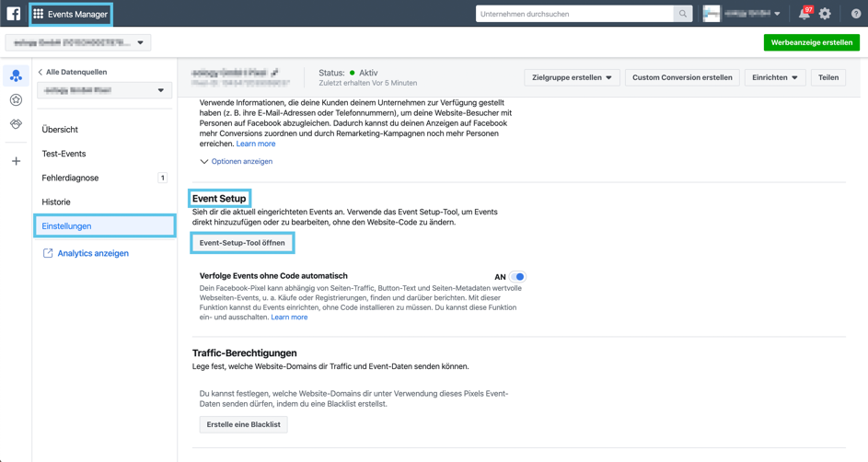868x462 pixels.
Task: Click 'Verfolge Events ohne Code automatisch' label
Action: (273, 275)
